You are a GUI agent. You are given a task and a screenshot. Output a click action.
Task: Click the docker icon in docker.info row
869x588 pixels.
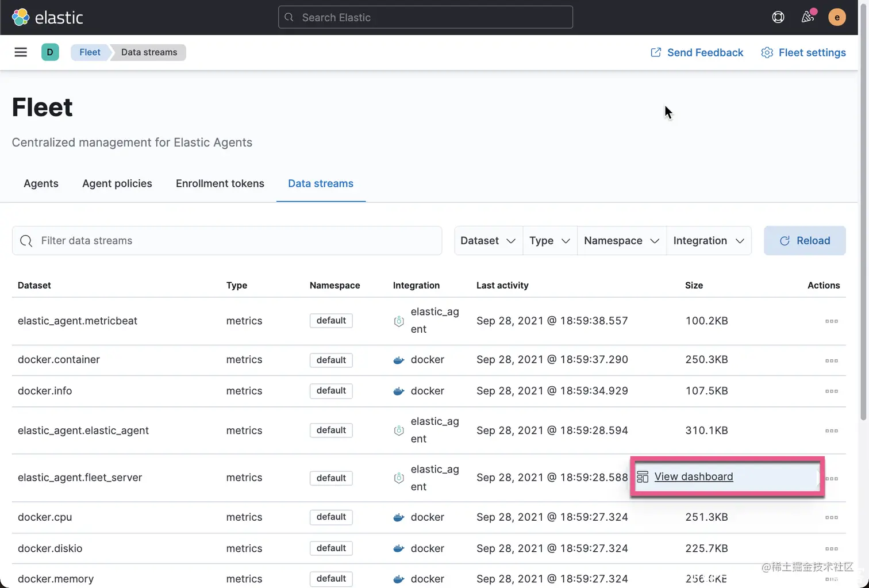click(x=398, y=391)
